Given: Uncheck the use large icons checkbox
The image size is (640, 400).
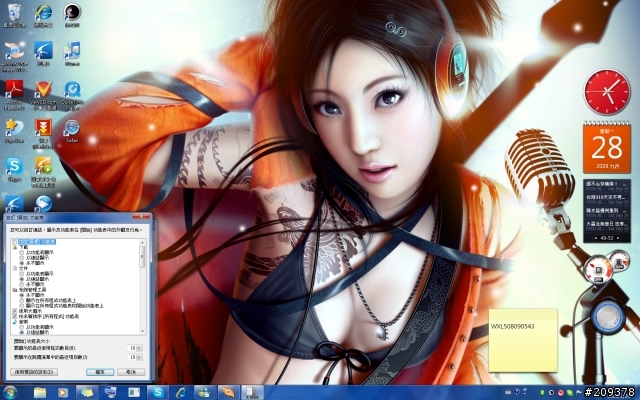Looking at the screenshot, I should coord(15,311).
